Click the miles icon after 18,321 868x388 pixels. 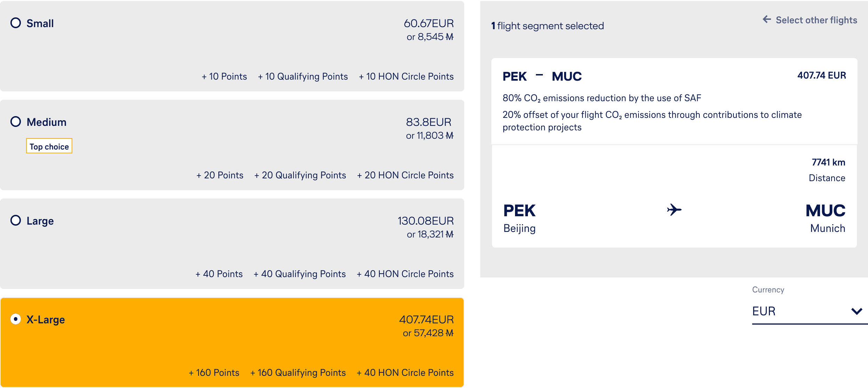pyautogui.click(x=450, y=234)
